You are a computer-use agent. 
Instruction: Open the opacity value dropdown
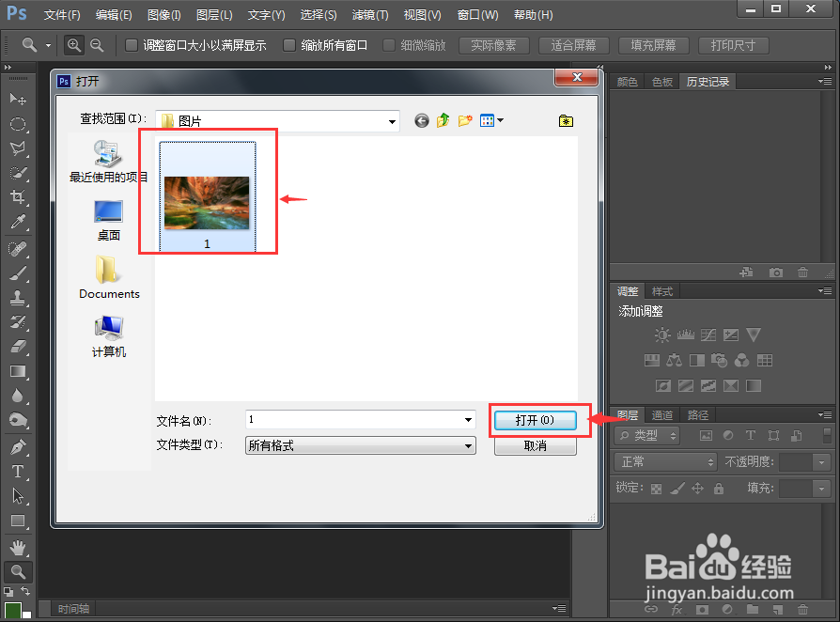coord(821,462)
